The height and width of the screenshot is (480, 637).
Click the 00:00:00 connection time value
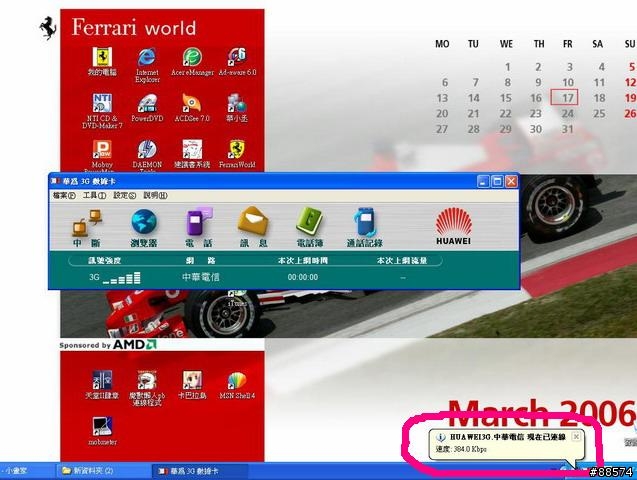tap(303, 277)
